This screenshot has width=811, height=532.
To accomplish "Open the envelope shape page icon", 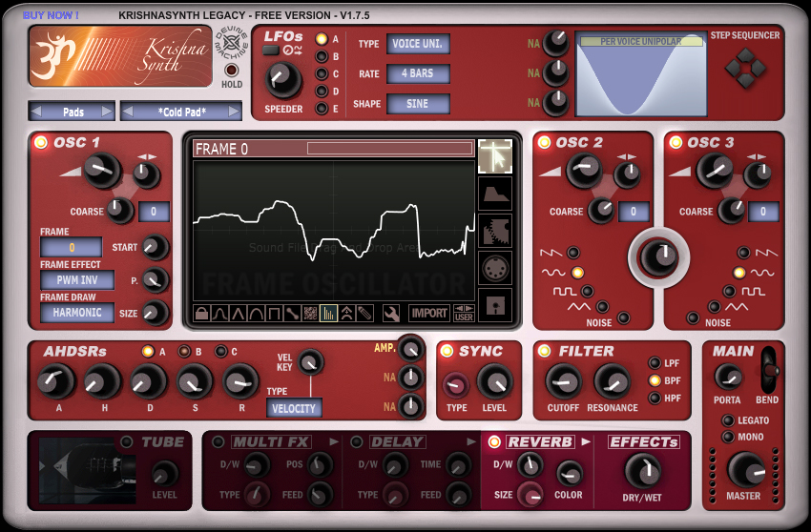I will tap(495, 194).
